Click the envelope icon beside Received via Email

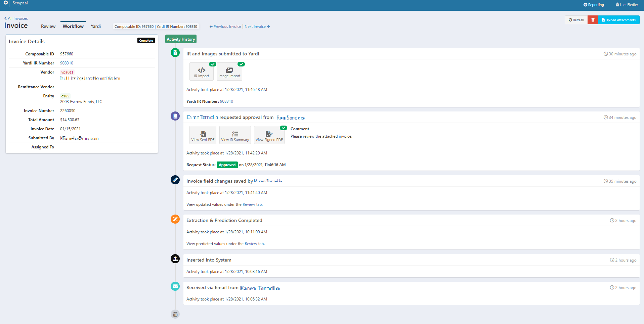pyautogui.click(x=175, y=286)
